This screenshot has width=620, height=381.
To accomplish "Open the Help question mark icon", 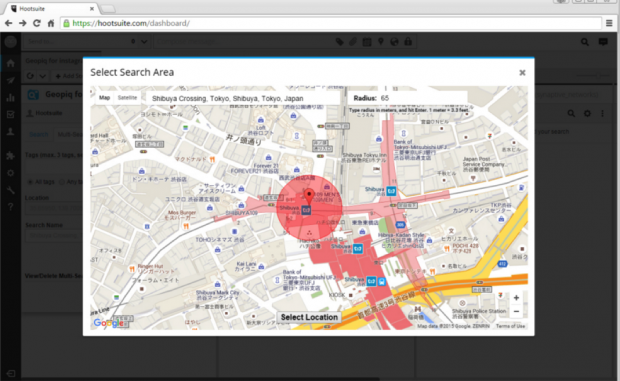I will click(x=11, y=207).
